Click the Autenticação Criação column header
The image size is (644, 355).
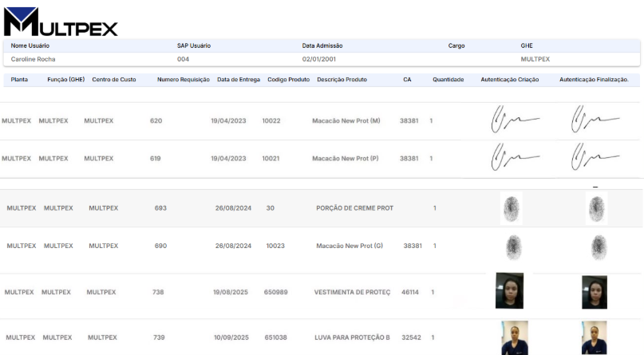tap(510, 80)
